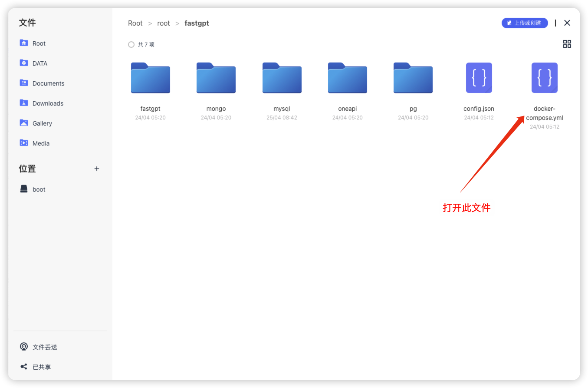The height and width of the screenshot is (388, 588).
Task: Open the fastgpt folder icon
Action: click(x=150, y=78)
